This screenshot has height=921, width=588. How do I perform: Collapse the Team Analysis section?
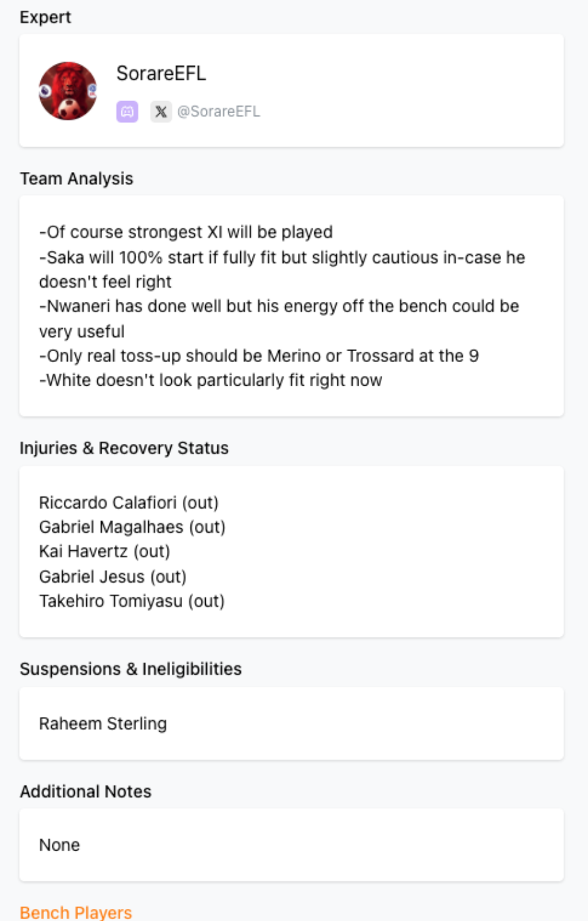coord(77,178)
